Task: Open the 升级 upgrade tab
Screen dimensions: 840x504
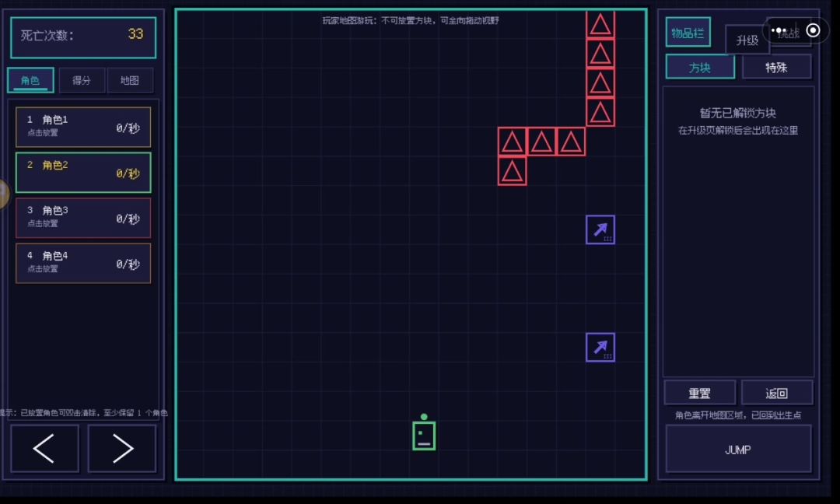Action: pyautogui.click(x=747, y=40)
